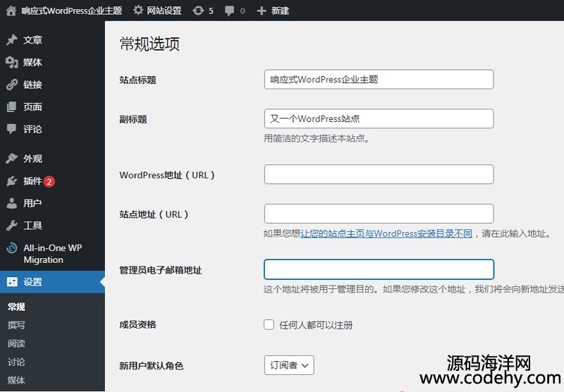Click the 用简洁的文字描述本站点 description text
This screenshot has height=392, width=564.
coord(316,138)
